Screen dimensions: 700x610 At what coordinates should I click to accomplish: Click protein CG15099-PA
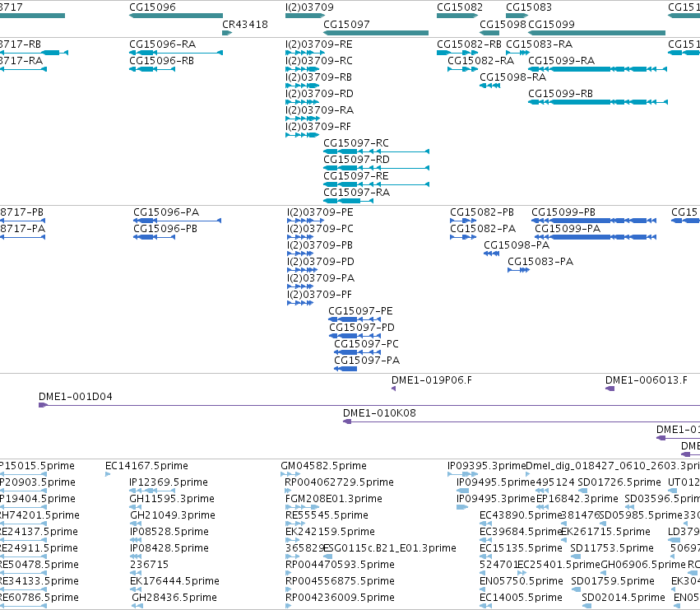568,229
